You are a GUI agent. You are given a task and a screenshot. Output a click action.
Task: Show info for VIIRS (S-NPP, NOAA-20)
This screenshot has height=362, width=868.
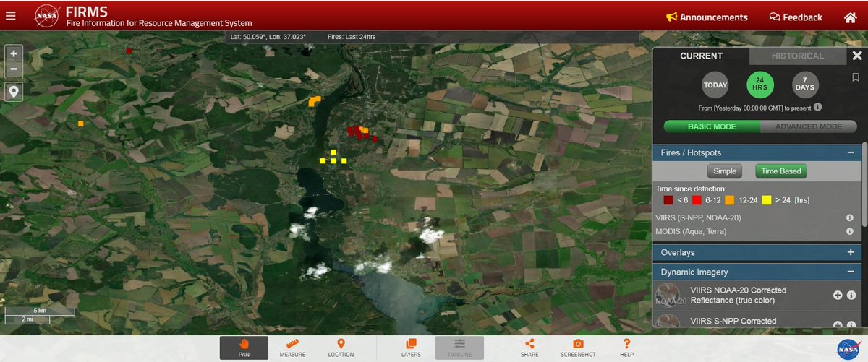[x=850, y=217]
